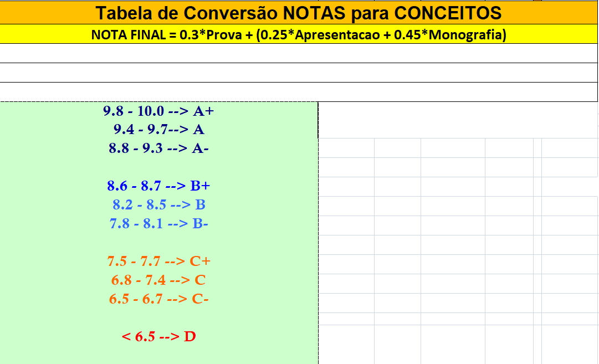Screen dimensions: 599x364
Task: Click the '6.5 - 6.7 --> C-' line
Action: tap(158, 299)
